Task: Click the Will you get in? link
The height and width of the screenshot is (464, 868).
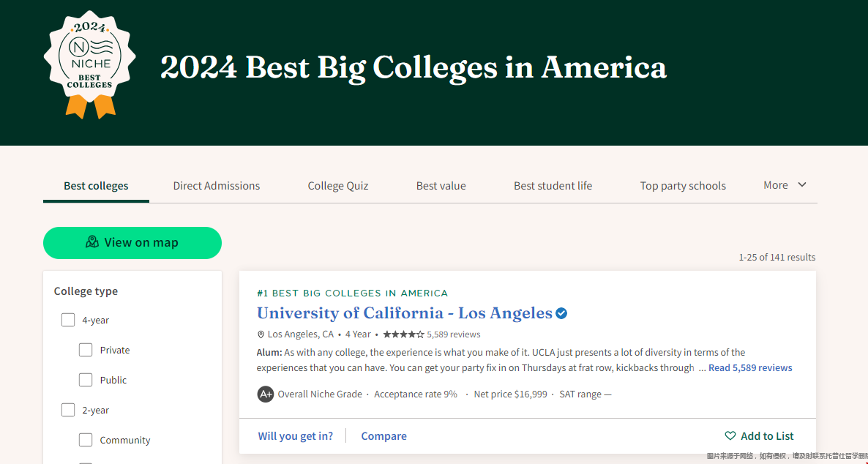Action: [x=295, y=436]
